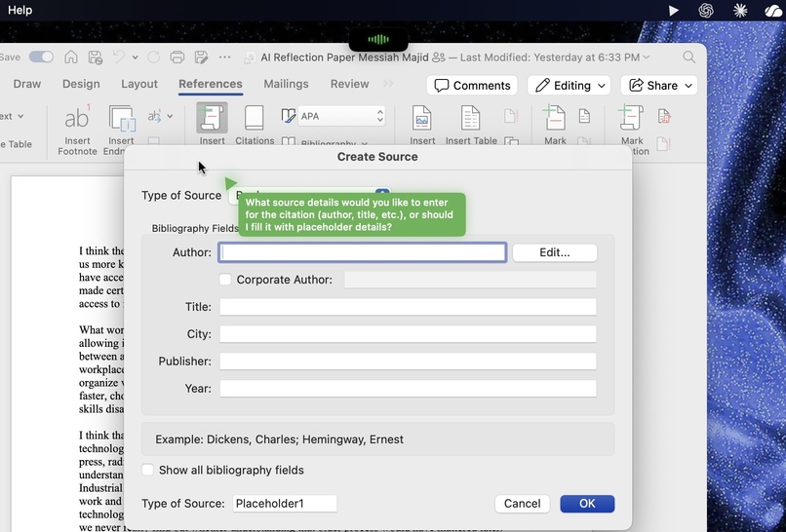
Task: Click the Comments button
Action: [x=472, y=85]
